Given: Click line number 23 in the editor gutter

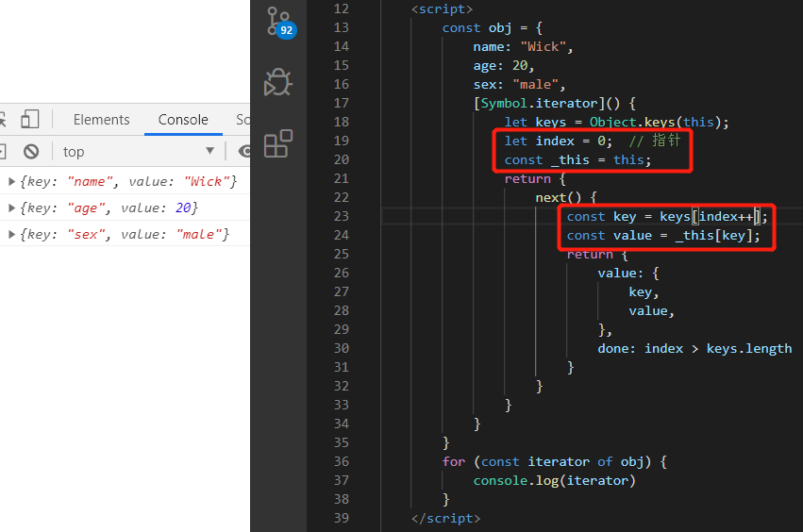Looking at the screenshot, I should (x=341, y=216).
